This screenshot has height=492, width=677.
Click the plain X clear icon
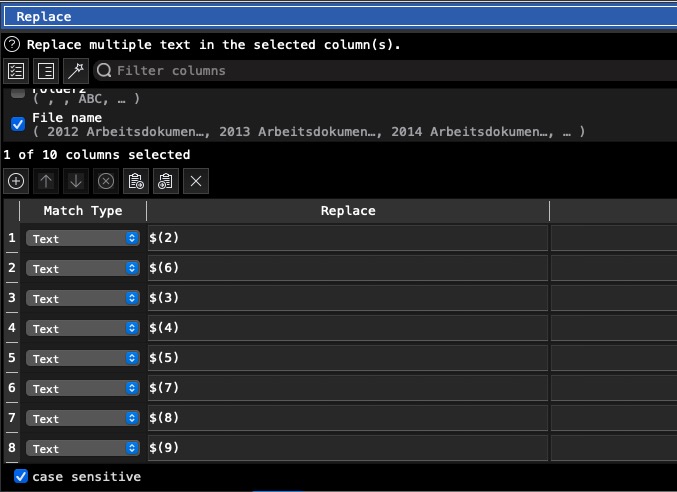196,181
